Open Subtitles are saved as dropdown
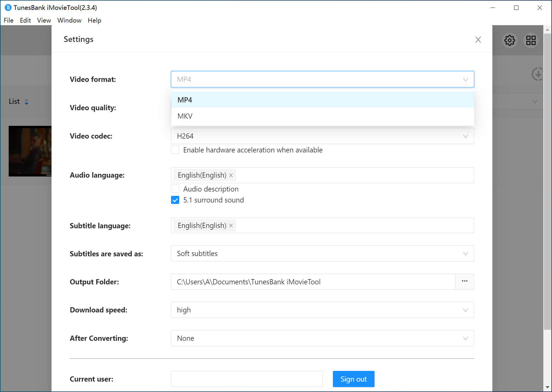The height and width of the screenshot is (392, 552). (x=322, y=253)
